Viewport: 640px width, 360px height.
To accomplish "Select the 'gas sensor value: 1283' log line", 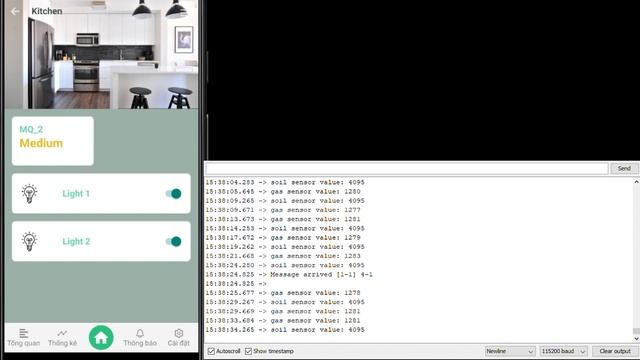I will point(283,256).
